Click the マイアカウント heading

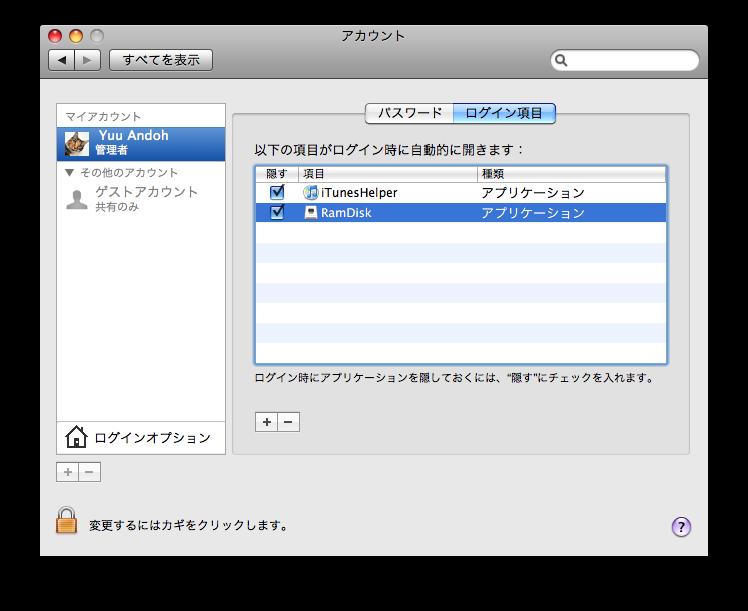pyautogui.click(x=103, y=117)
